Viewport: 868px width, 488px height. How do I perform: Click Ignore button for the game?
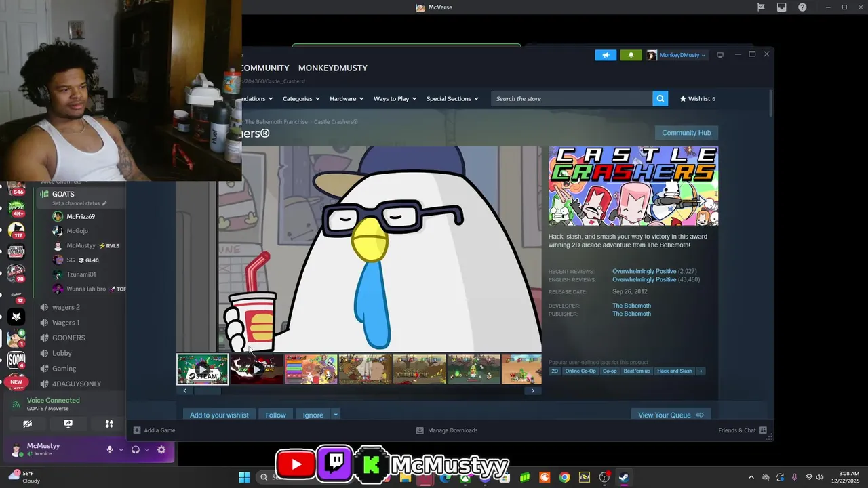(x=313, y=415)
